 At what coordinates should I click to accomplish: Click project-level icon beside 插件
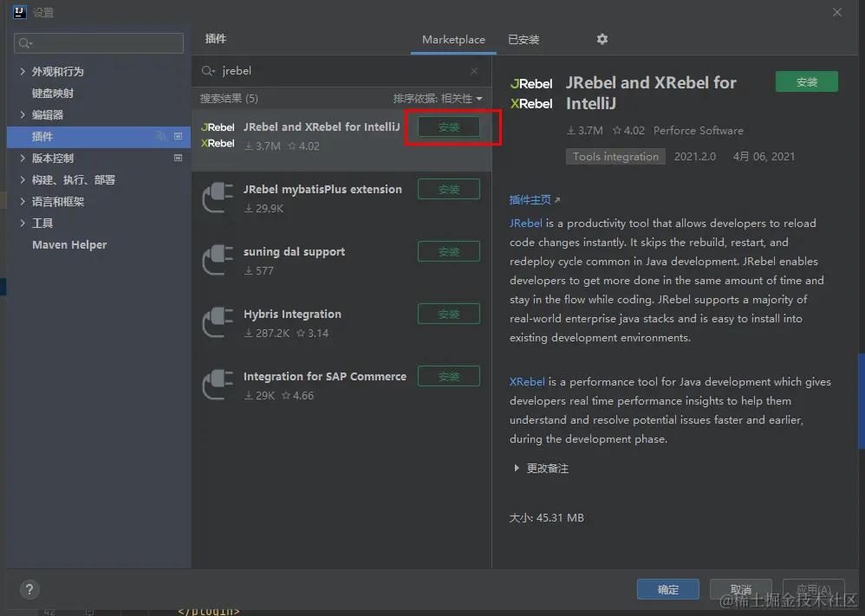(179, 136)
